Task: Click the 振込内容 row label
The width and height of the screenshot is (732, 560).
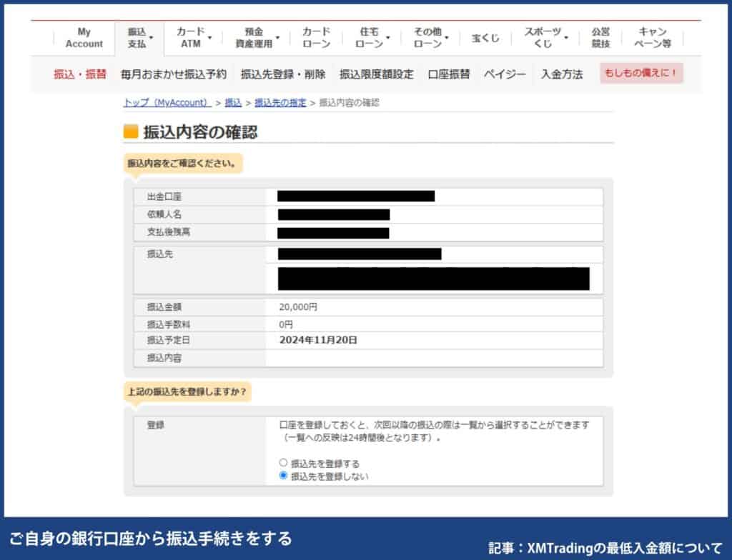Action: click(x=164, y=359)
